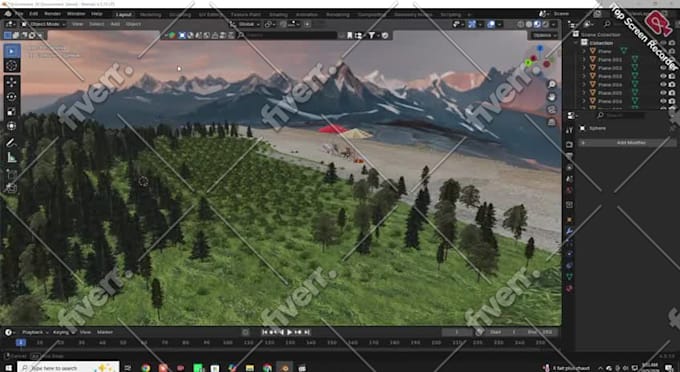680x372 pixels.
Task: Open Task View on the taskbar
Action: click(x=128, y=368)
